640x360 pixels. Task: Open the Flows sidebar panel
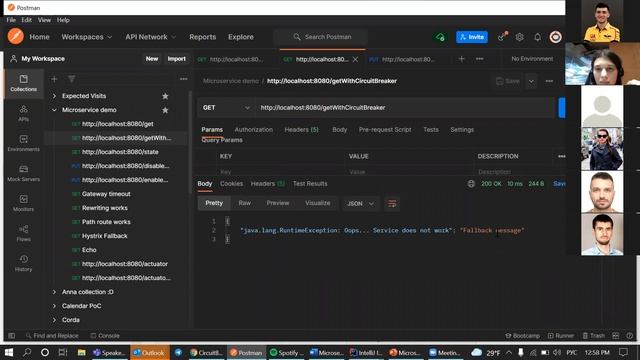[23, 233]
